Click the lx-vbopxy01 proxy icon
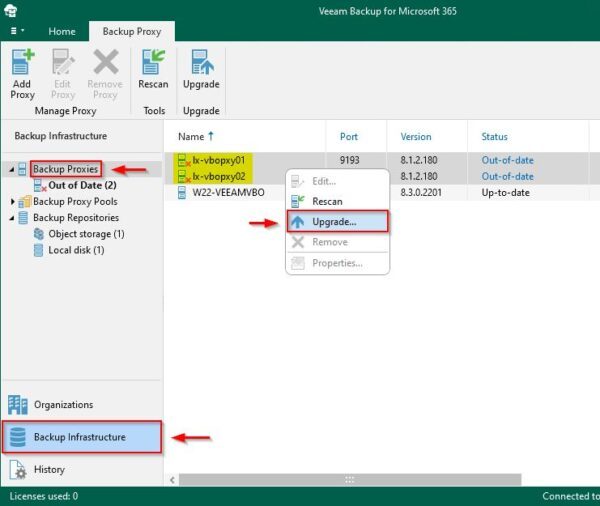Screen dimensions: 600x506 tap(184, 160)
